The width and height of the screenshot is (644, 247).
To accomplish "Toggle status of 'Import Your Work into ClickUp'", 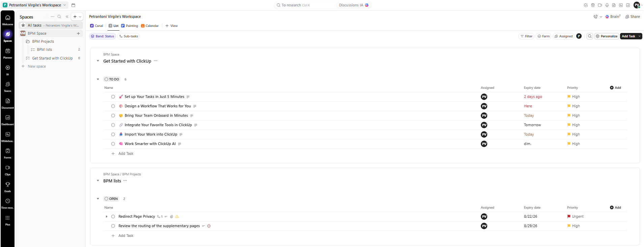I will 113,134.
